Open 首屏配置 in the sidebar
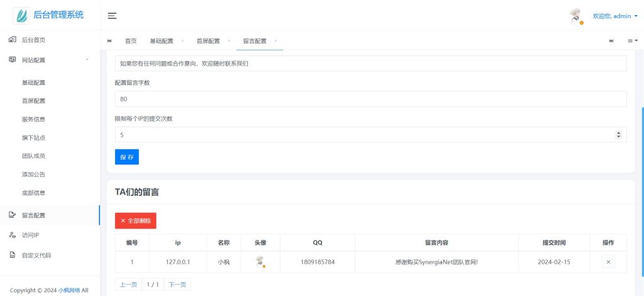 tap(33, 101)
